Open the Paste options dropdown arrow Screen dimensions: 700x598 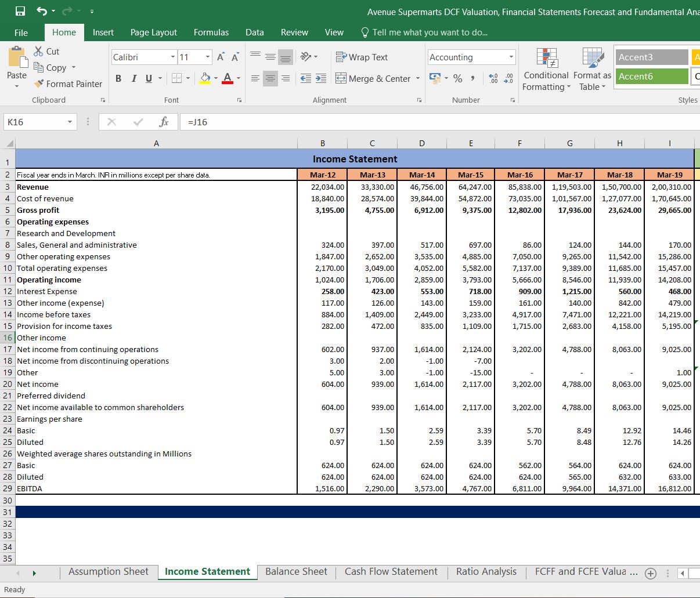tap(17, 86)
